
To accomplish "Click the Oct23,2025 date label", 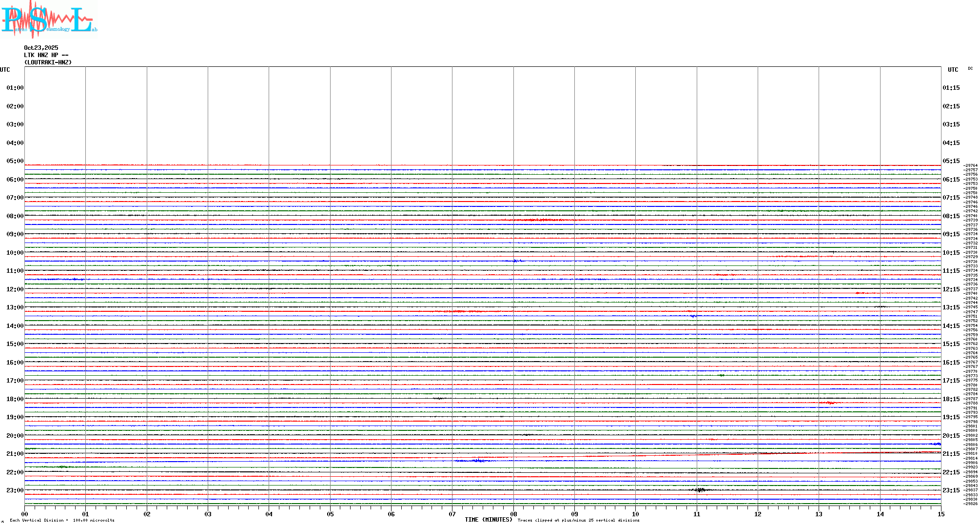I will point(41,48).
